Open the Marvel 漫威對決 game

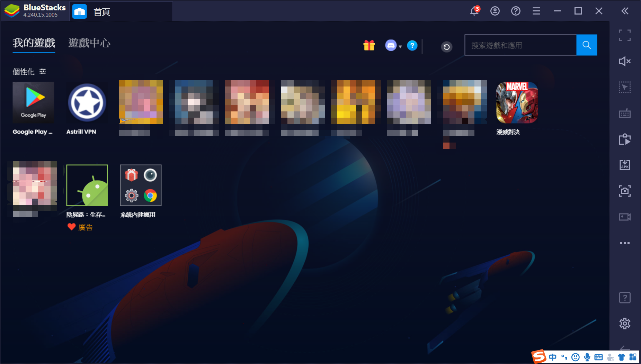click(x=517, y=103)
